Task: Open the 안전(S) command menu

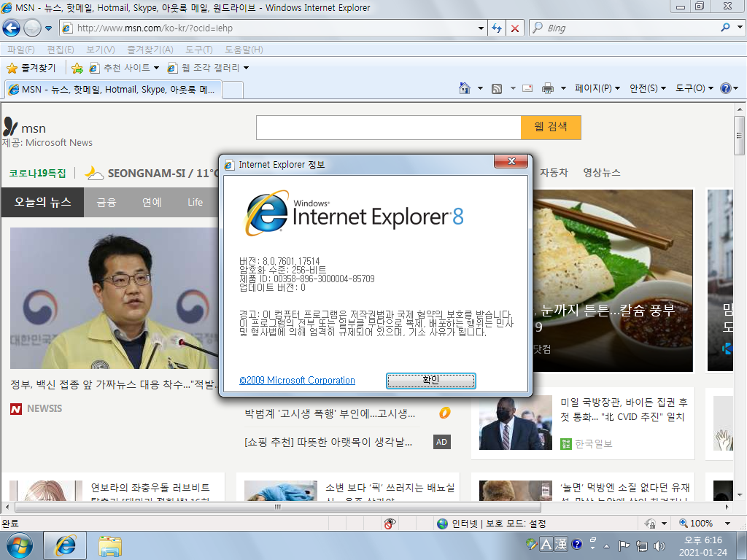Action: click(x=648, y=88)
